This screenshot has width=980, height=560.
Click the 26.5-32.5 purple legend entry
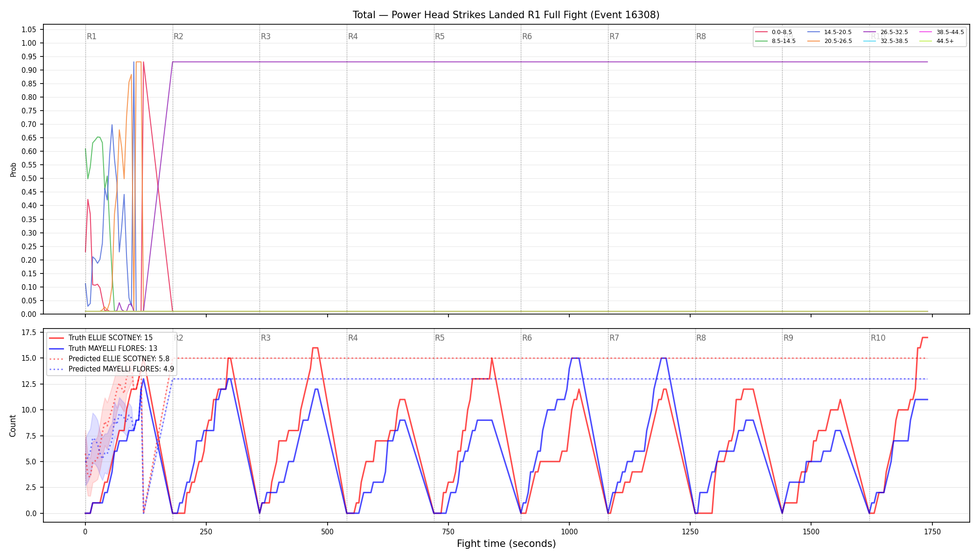886,32
